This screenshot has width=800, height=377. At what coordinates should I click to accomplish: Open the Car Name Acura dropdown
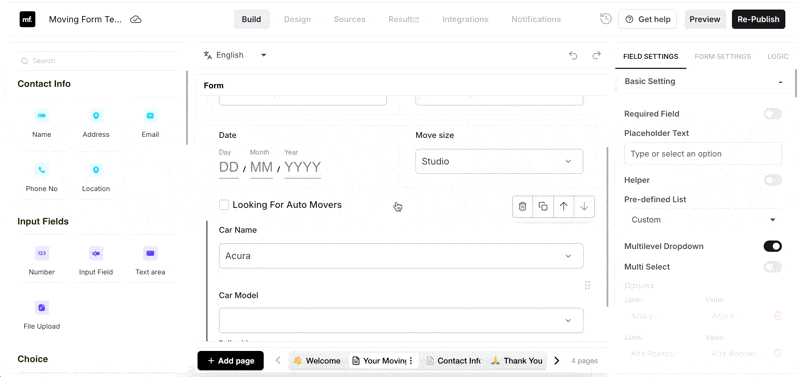click(401, 256)
